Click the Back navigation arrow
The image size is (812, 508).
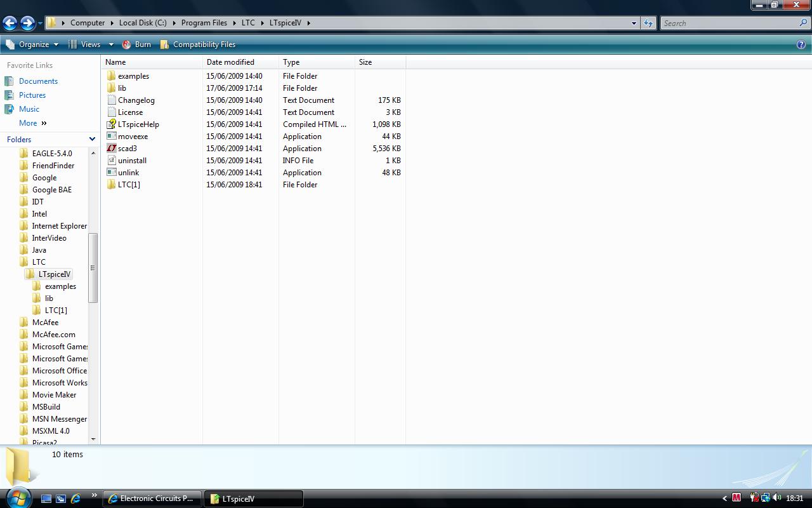[10, 23]
